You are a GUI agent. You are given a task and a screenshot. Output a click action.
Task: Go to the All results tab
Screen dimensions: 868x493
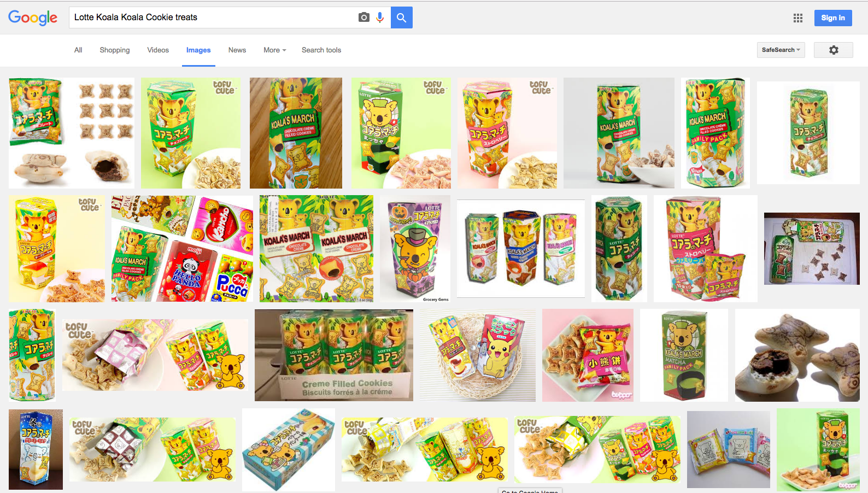(78, 50)
